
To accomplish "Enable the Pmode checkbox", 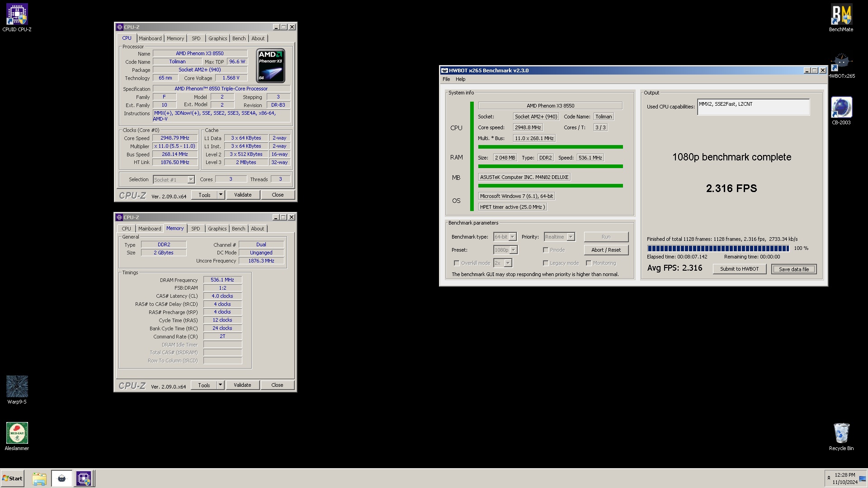I will [x=546, y=250].
